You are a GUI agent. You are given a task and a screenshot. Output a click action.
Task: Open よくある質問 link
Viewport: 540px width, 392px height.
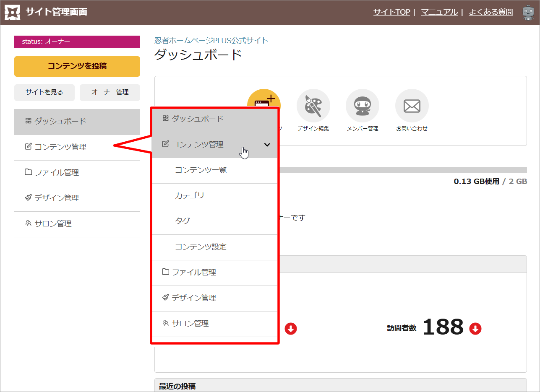click(490, 12)
